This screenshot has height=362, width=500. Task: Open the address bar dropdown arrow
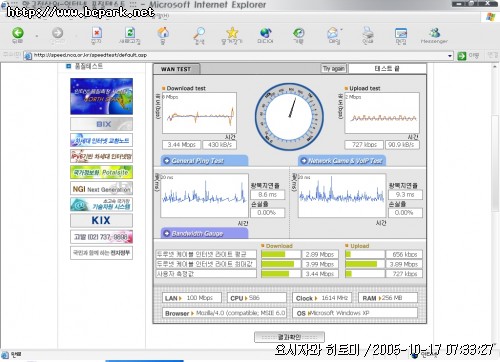coord(450,56)
